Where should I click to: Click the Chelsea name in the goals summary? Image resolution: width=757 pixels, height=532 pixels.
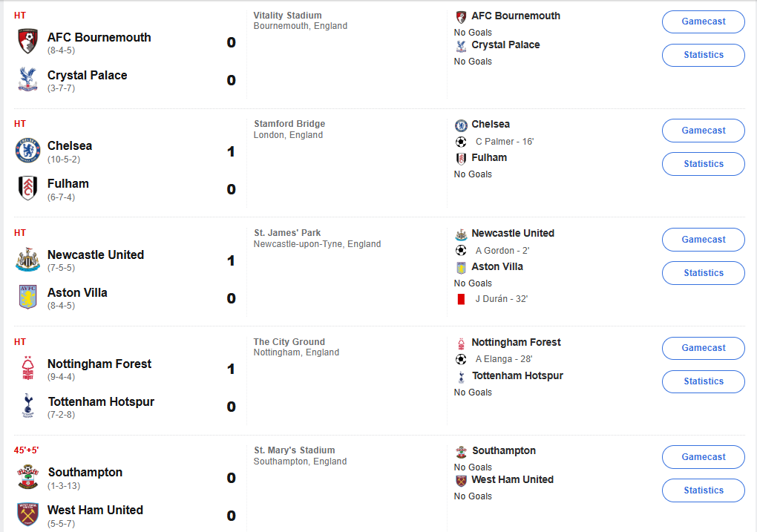coord(491,124)
